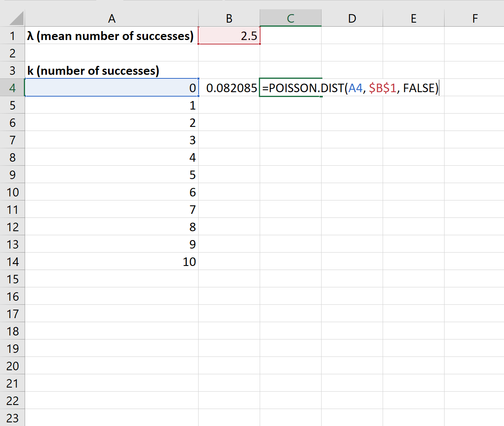Click cell B4 showing 0.082085

[x=229, y=88]
